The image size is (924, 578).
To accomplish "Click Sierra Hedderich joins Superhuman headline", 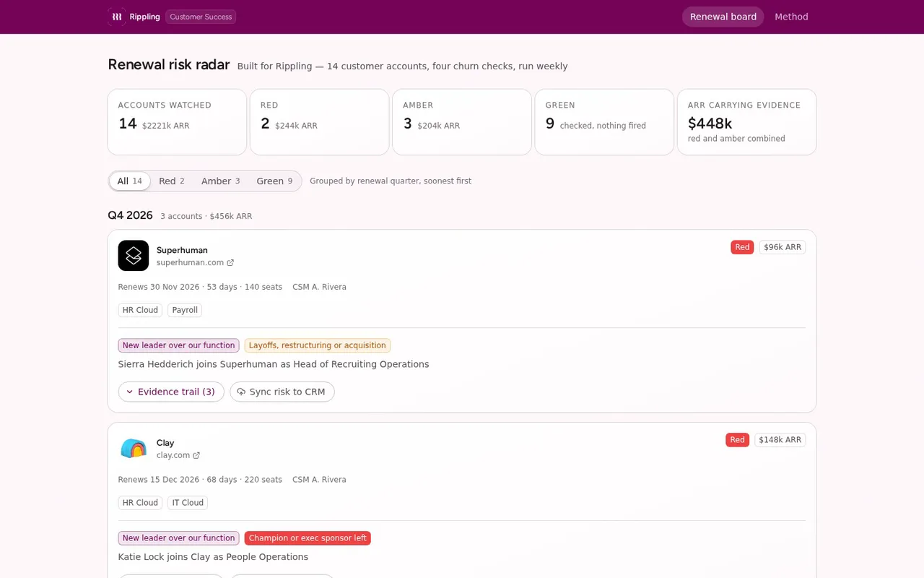I will pos(274,364).
